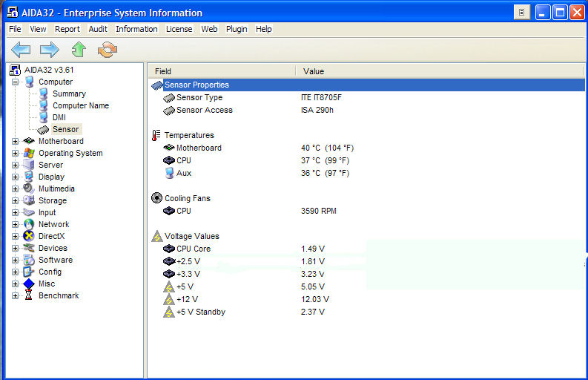This screenshot has height=380, width=588.
Task: Expand the Motherboard tree node
Action: 15,141
